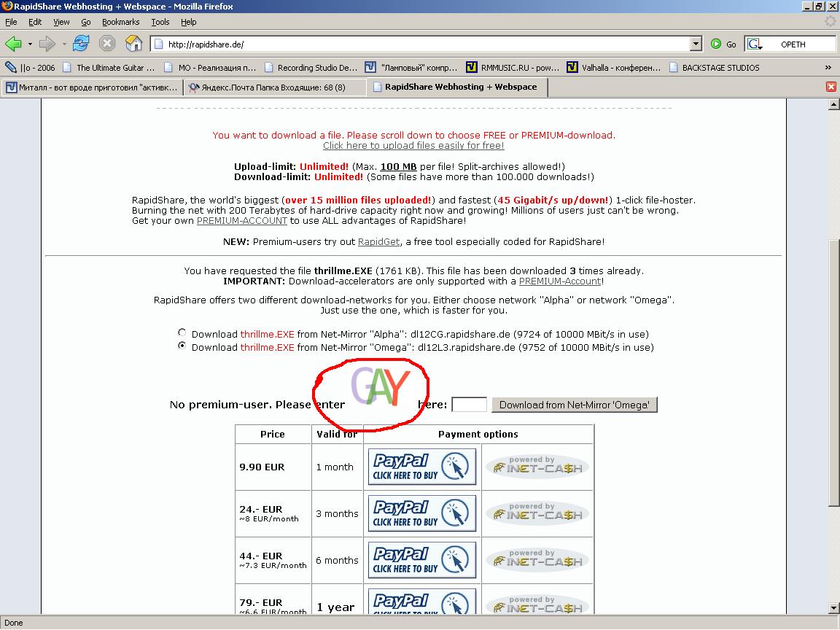Image resolution: width=840 pixels, height=630 pixels.
Task: Click the vertical scrollbar thumb
Action: pyautogui.click(x=833, y=371)
